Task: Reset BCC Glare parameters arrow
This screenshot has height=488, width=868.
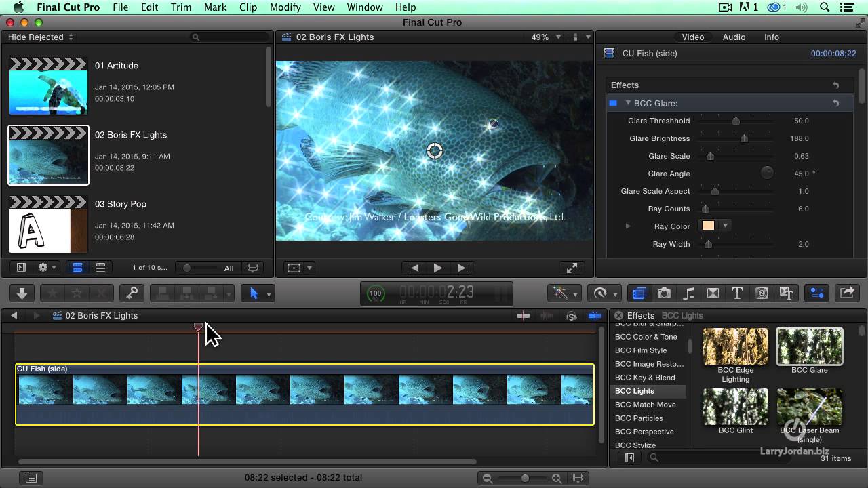Action: (836, 103)
